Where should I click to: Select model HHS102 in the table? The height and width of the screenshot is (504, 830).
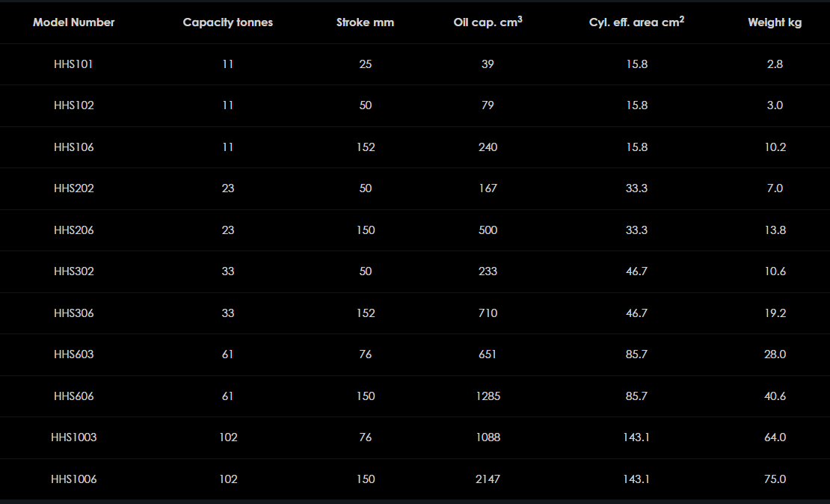(73, 105)
